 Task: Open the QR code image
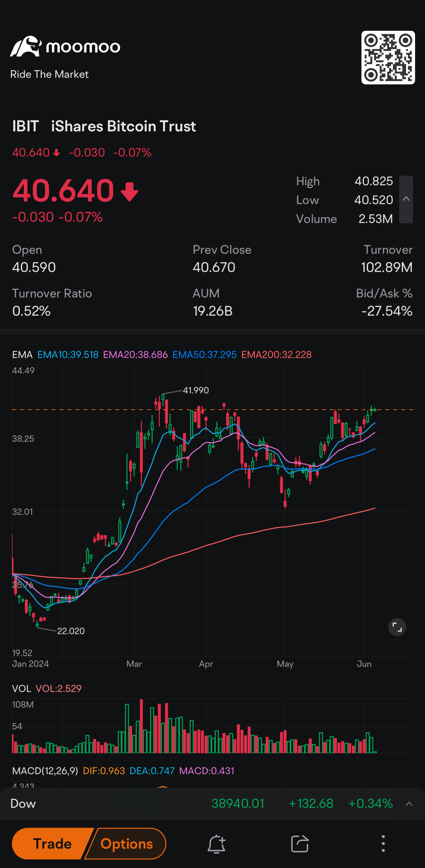pyautogui.click(x=388, y=58)
